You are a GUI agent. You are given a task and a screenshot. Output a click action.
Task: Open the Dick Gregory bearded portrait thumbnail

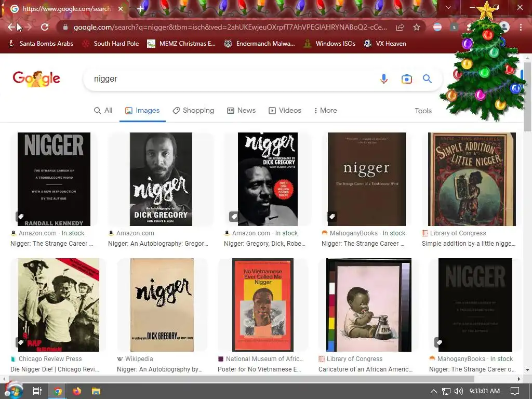pyautogui.click(x=161, y=179)
